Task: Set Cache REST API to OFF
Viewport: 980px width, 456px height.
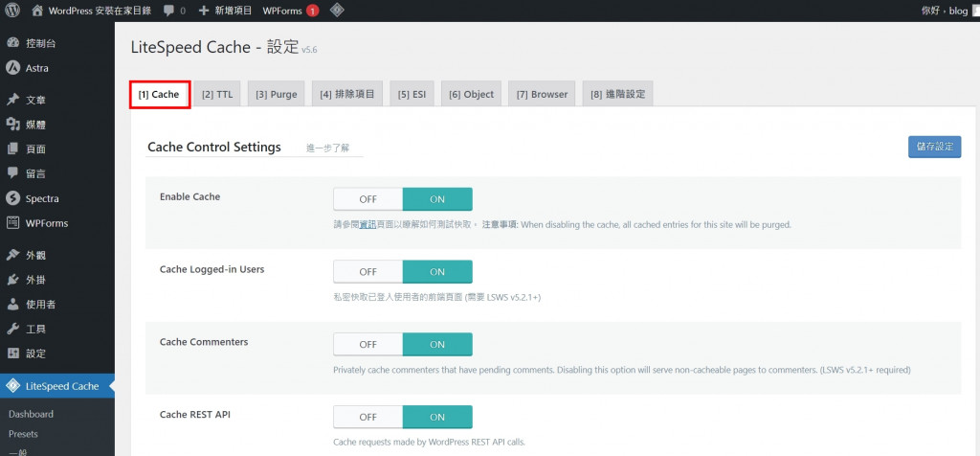Action: (367, 417)
